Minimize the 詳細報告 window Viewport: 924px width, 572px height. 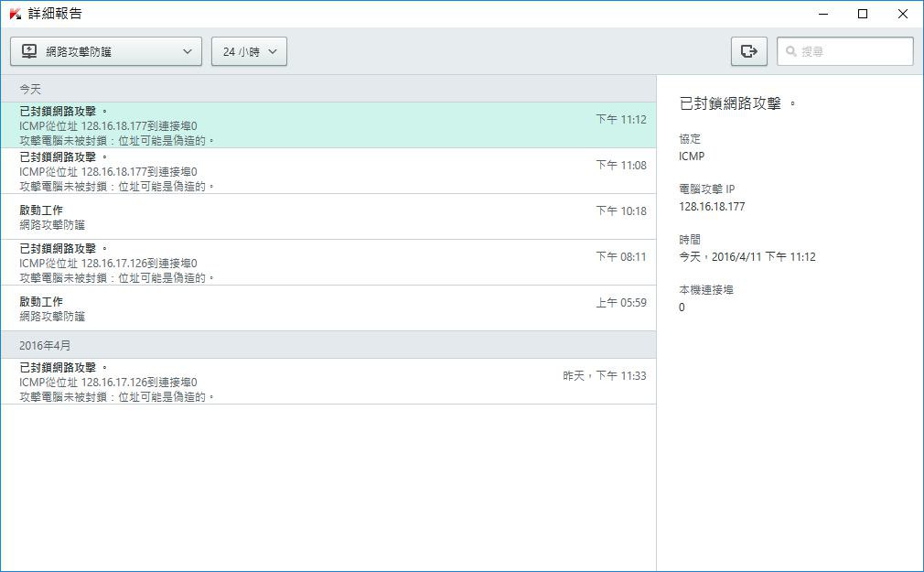pyautogui.click(x=823, y=14)
